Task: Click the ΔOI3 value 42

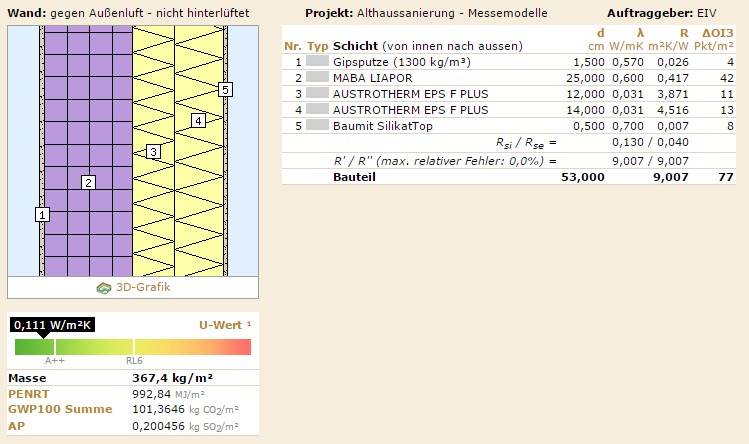Action: [x=727, y=78]
